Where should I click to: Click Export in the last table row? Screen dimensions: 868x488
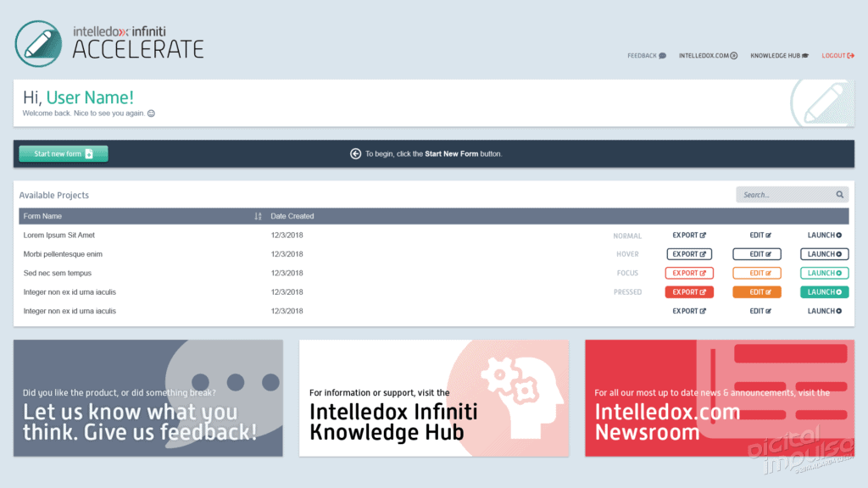[689, 311]
